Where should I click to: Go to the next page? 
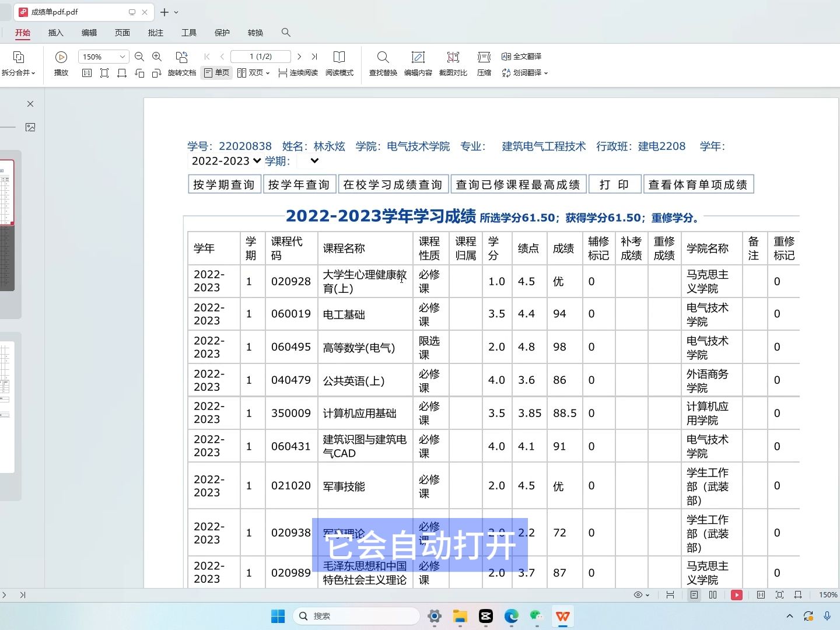pyautogui.click(x=299, y=57)
